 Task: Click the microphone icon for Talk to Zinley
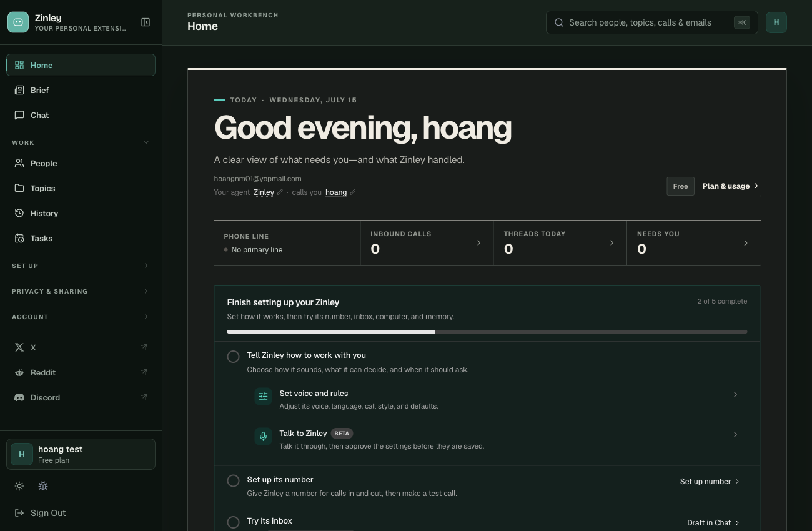click(264, 436)
